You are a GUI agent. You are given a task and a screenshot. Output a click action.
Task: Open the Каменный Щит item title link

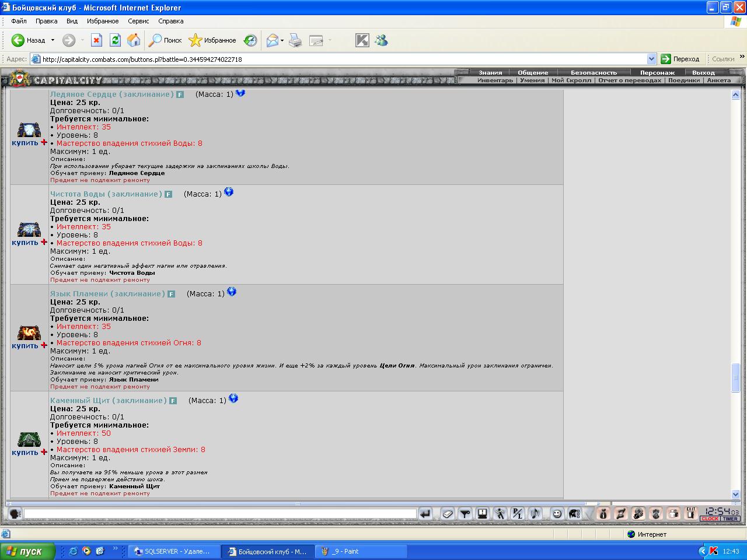tap(109, 400)
